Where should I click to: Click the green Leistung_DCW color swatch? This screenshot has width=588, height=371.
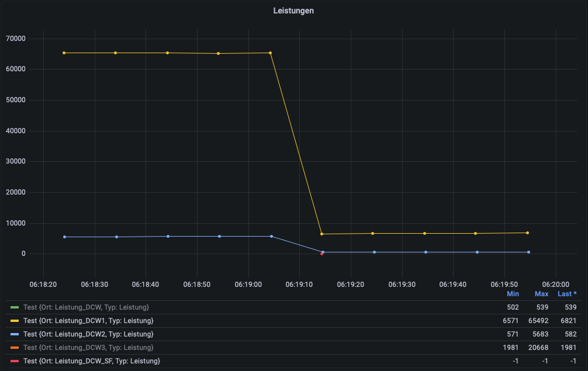tap(15, 307)
